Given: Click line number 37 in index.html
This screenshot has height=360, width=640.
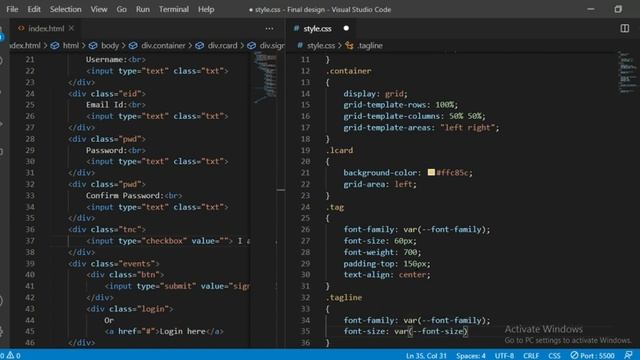Looking at the screenshot, I should pyautogui.click(x=30, y=241).
